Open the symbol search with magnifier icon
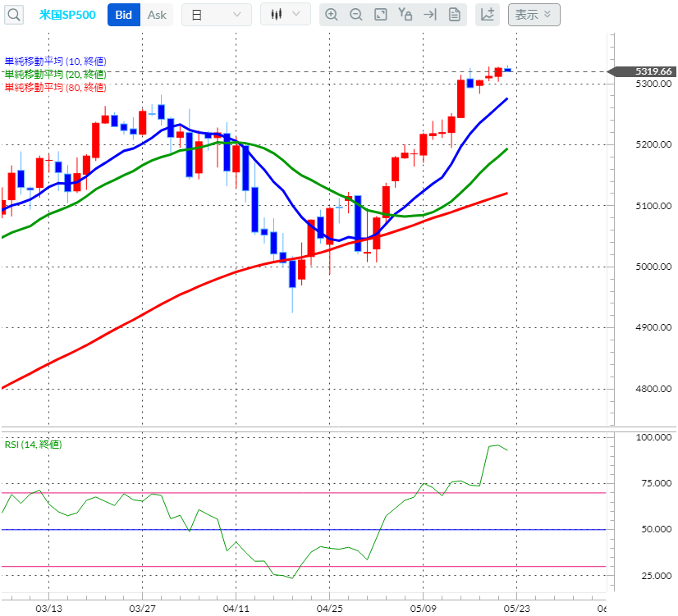The image size is (678, 616). [13, 15]
